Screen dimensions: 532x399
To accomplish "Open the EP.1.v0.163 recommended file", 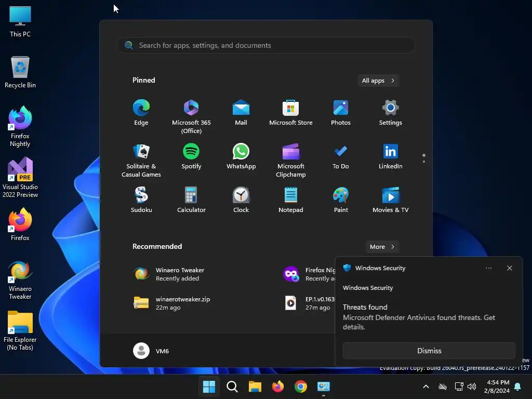I will tap(309, 303).
